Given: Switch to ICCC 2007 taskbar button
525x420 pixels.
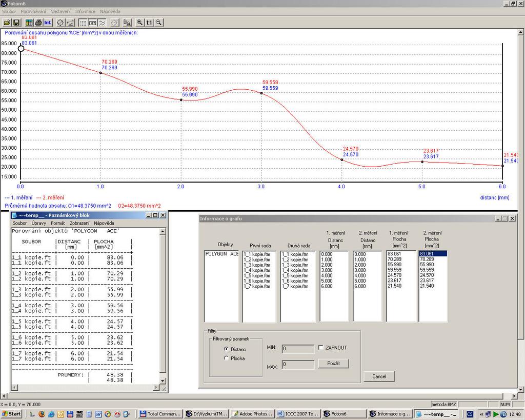Looking at the screenshot, I should (298, 414).
